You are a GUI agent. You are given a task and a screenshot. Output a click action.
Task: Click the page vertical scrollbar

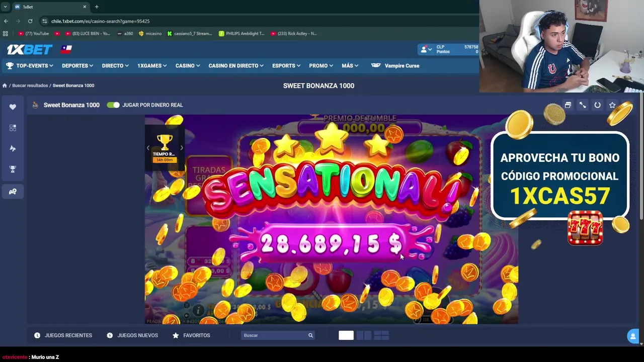[641, 156]
